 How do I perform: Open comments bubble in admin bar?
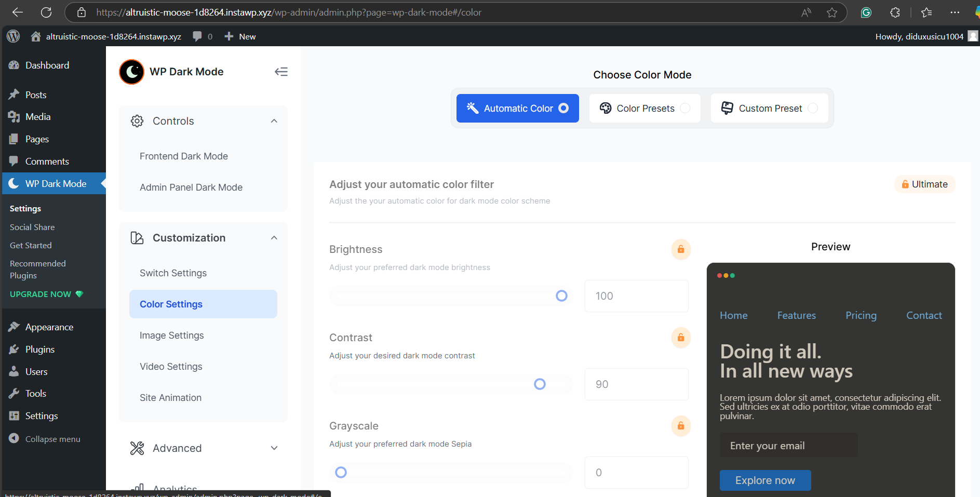pos(197,36)
